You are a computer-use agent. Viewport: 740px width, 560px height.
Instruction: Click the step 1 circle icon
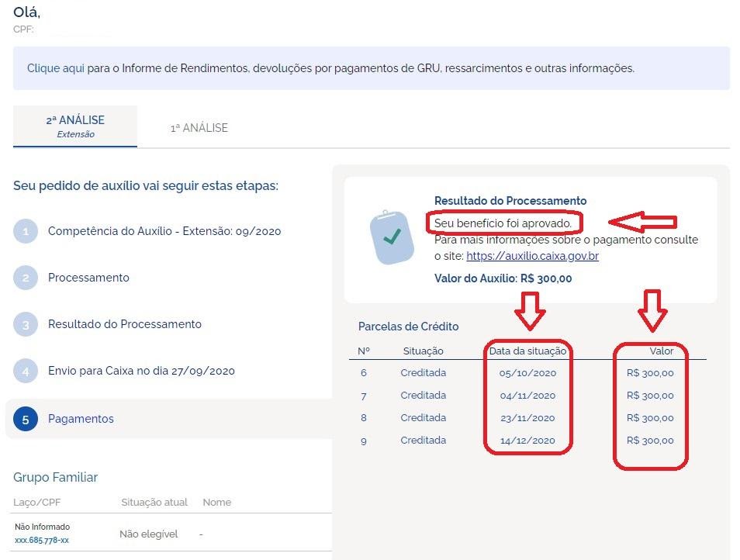[x=26, y=231]
